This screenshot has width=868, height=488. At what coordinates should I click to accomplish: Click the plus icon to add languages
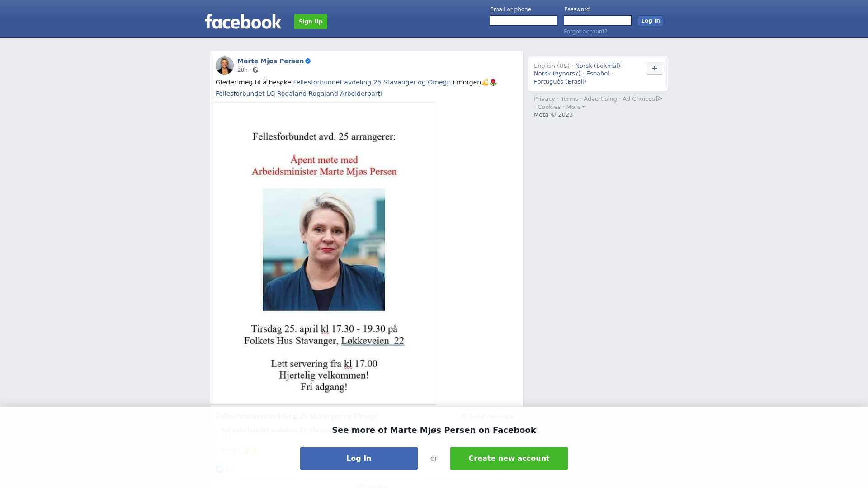[655, 68]
